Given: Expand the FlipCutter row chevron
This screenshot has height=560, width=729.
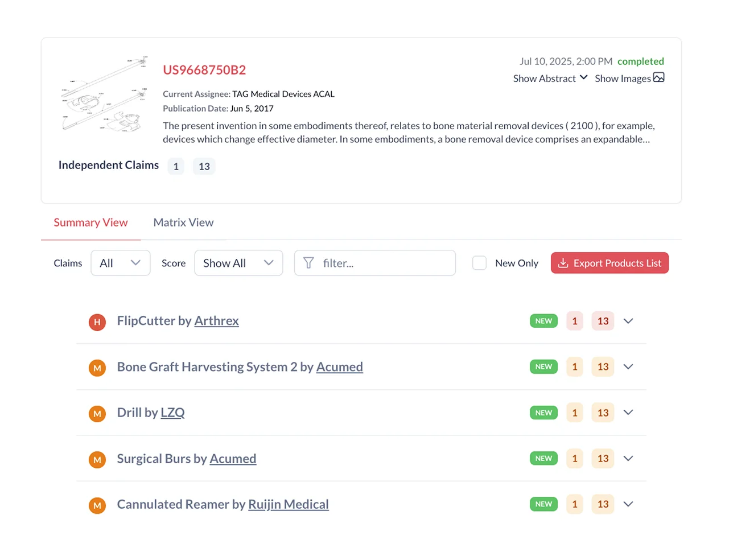Looking at the screenshot, I should pos(628,321).
